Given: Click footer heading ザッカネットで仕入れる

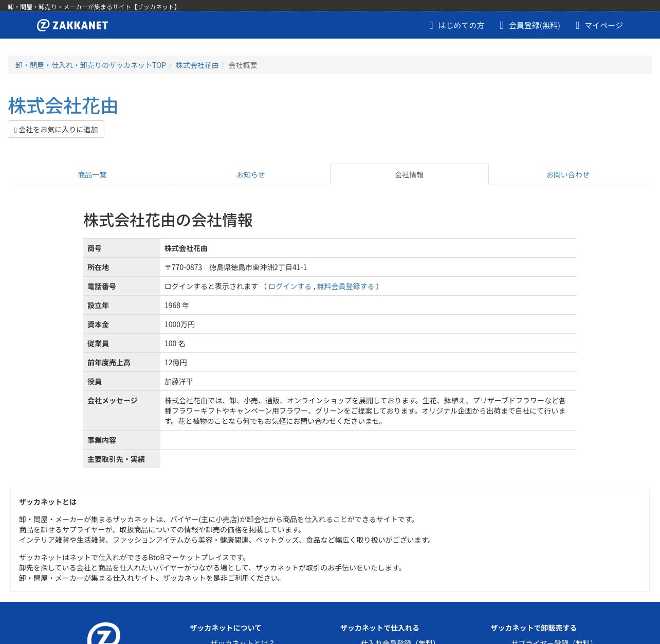Looking at the screenshot, I should tap(380, 628).
